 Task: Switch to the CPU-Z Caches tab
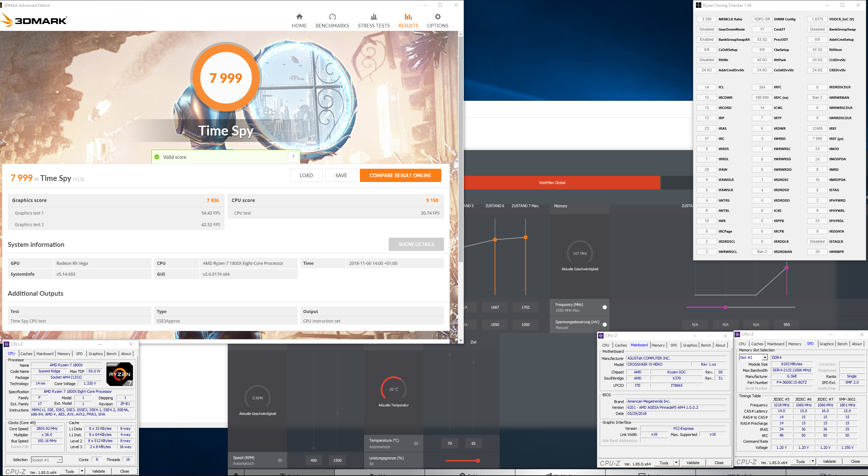point(26,354)
